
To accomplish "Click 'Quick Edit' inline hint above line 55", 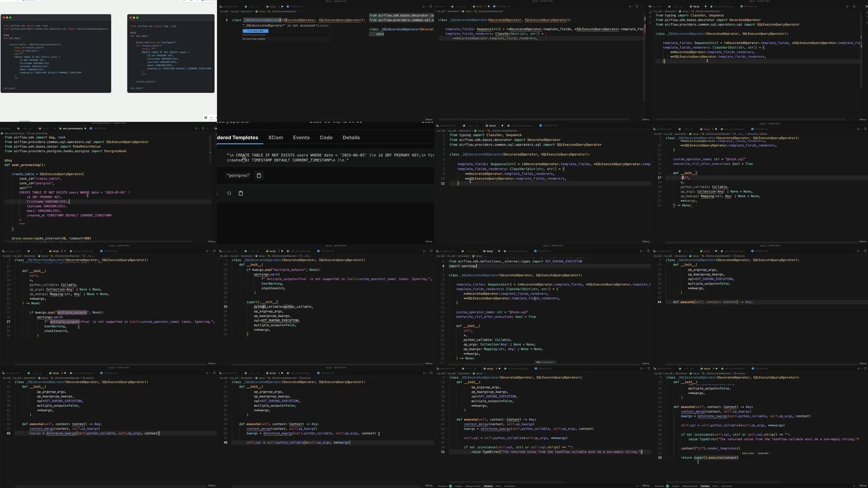I will (x=763, y=453).
